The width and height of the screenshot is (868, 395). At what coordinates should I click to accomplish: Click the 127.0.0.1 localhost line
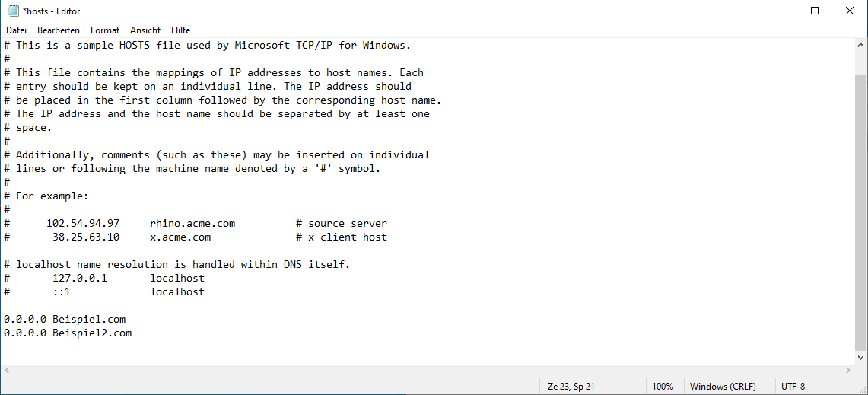(x=104, y=278)
